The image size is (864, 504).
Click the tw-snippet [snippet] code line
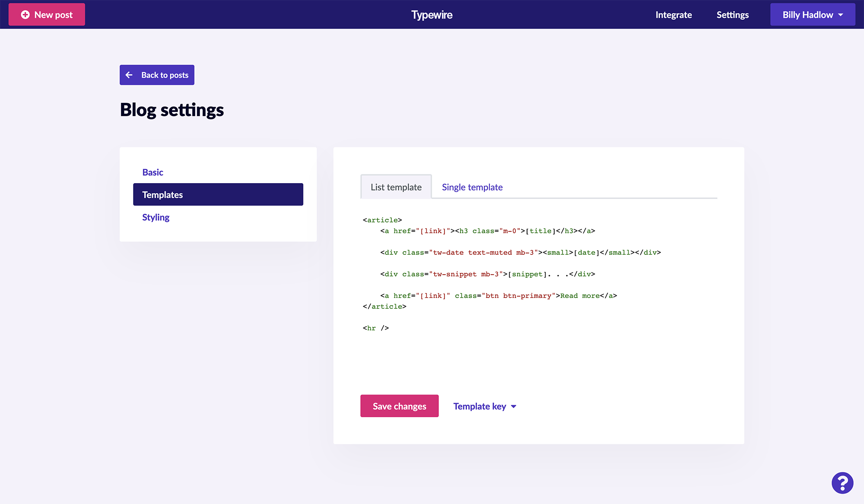click(488, 274)
